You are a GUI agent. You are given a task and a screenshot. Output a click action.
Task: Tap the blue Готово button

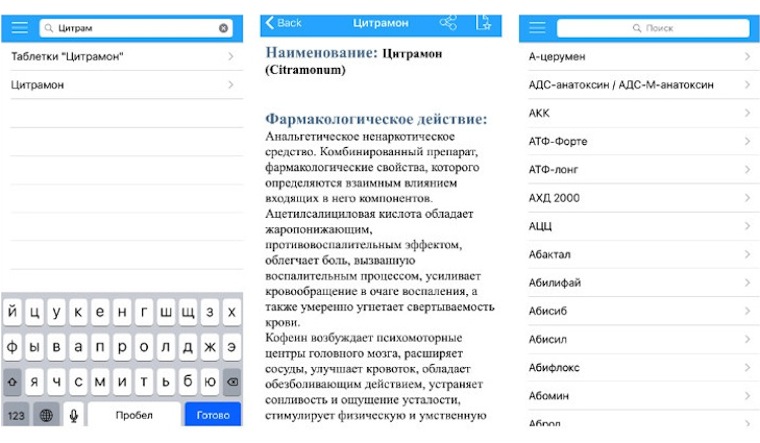pyautogui.click(x=213, y=415)
